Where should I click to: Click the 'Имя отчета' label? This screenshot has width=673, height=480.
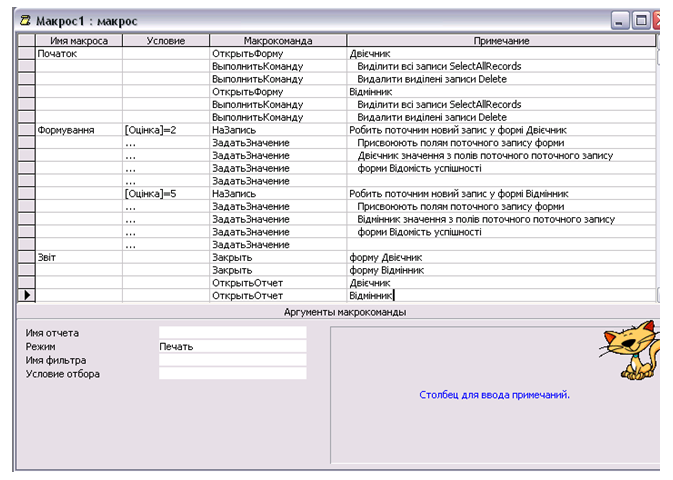pyautogui.click(x=52, y=333)
